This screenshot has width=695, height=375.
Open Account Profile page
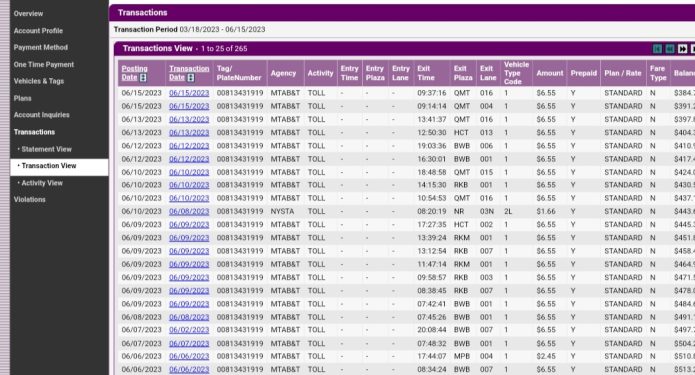coord(38,31)
